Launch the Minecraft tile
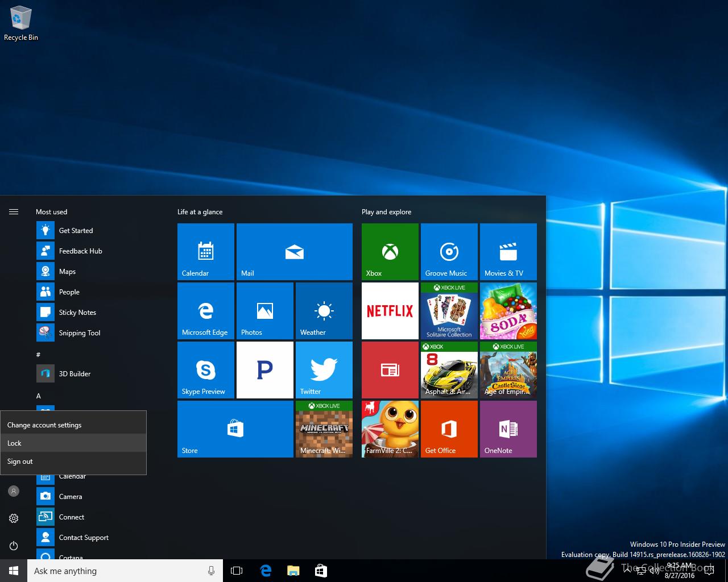728x582 pixels. click(x=324, y=429)
